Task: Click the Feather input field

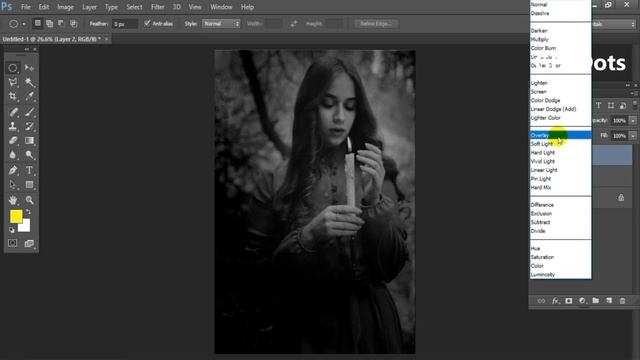Action: (x=124, y=24)
